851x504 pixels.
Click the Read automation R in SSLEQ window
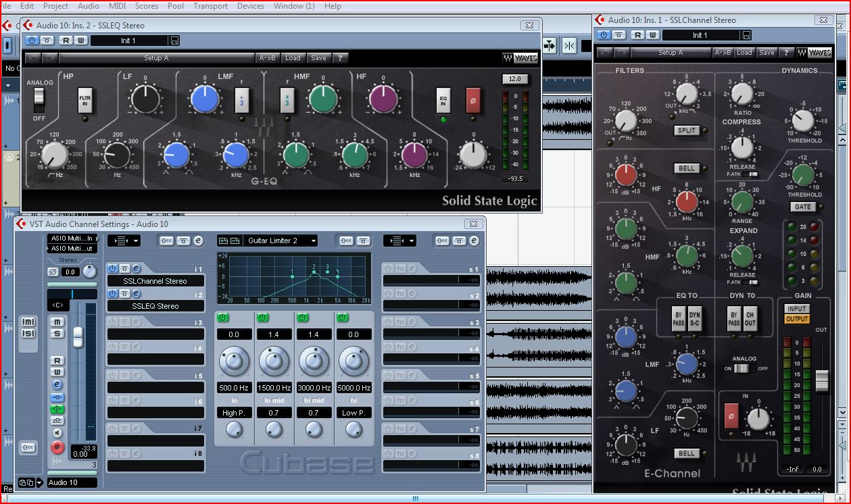[66, 41]
